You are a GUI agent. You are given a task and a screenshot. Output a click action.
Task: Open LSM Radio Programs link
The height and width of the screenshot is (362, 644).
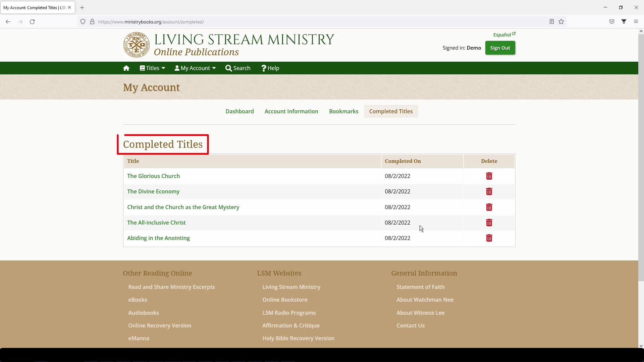(289, 313)
